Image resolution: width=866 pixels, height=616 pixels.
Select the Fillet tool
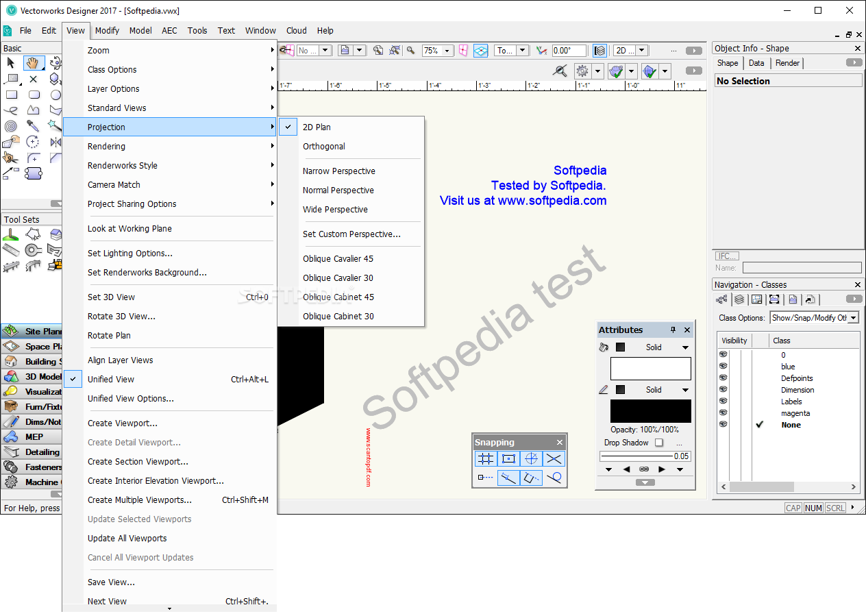pos(33,158)
